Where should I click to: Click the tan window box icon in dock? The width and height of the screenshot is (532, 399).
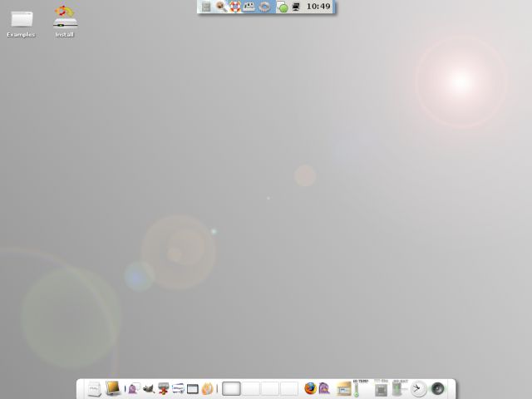coord(343,389)
